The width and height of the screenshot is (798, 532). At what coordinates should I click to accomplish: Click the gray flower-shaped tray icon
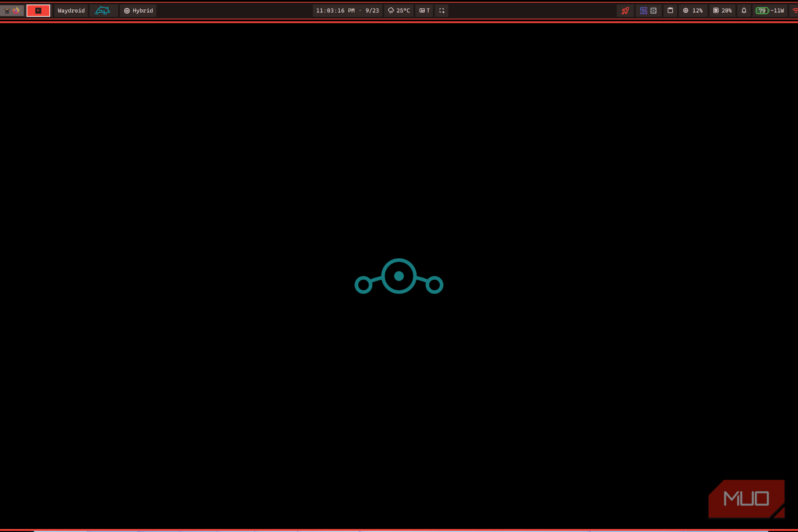[654, 11]
